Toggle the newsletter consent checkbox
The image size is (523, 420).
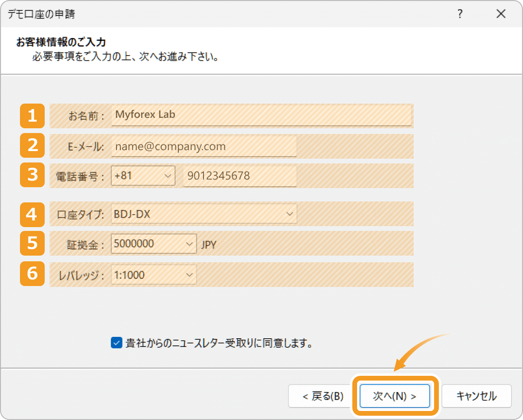point(116,343)
